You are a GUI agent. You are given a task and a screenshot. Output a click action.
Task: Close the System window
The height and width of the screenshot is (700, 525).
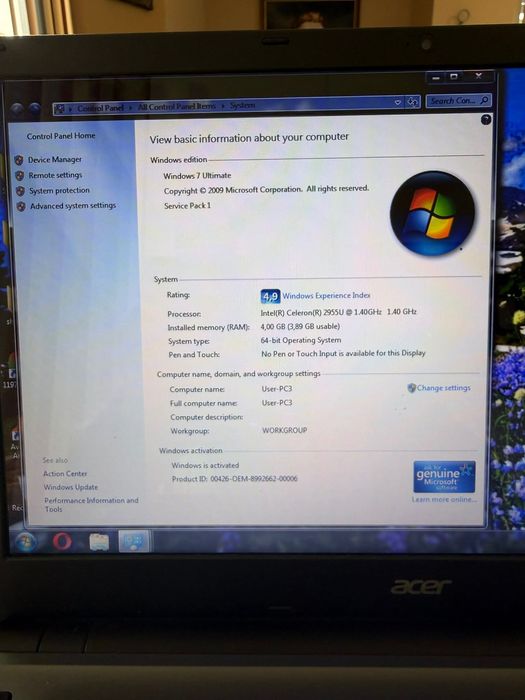(x=479, y=76)
